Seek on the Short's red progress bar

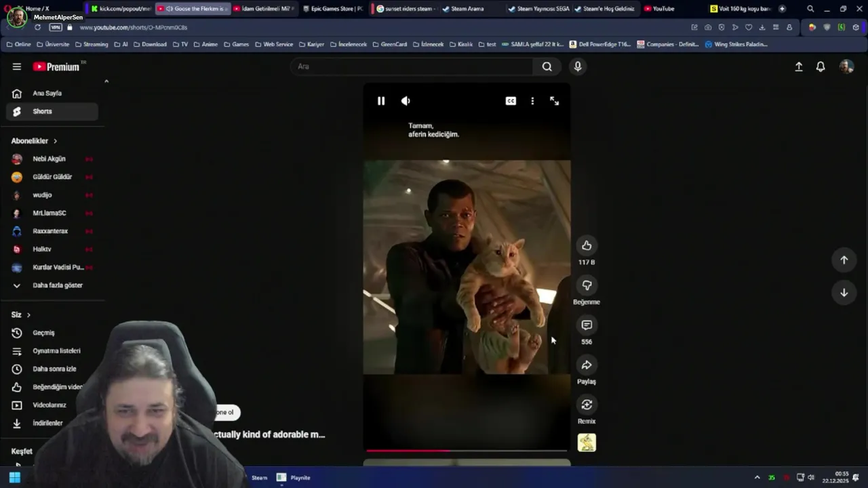(467, 450)
